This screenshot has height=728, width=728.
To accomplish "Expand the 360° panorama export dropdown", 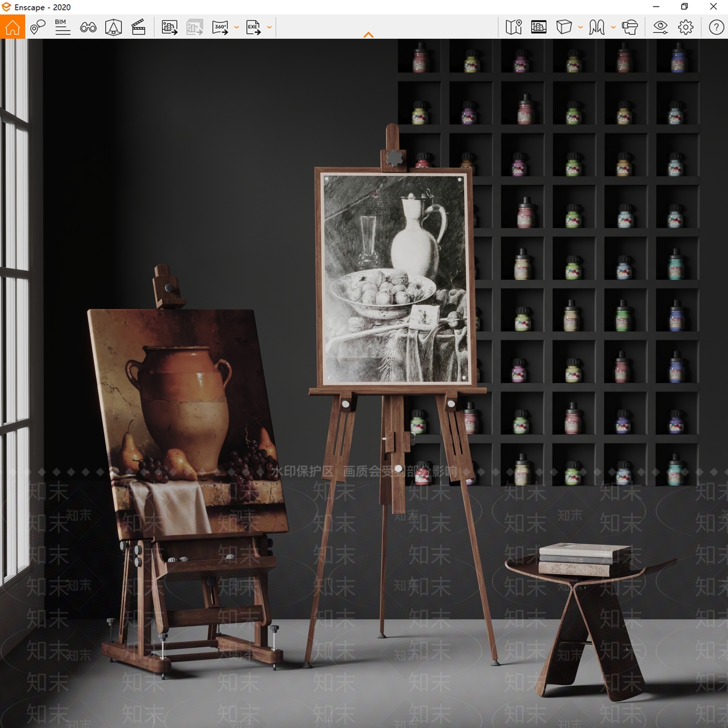I will 236,27.
